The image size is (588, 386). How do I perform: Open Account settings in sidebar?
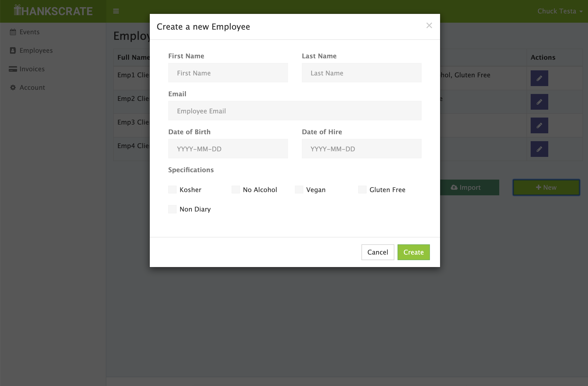tap(28, 87)
